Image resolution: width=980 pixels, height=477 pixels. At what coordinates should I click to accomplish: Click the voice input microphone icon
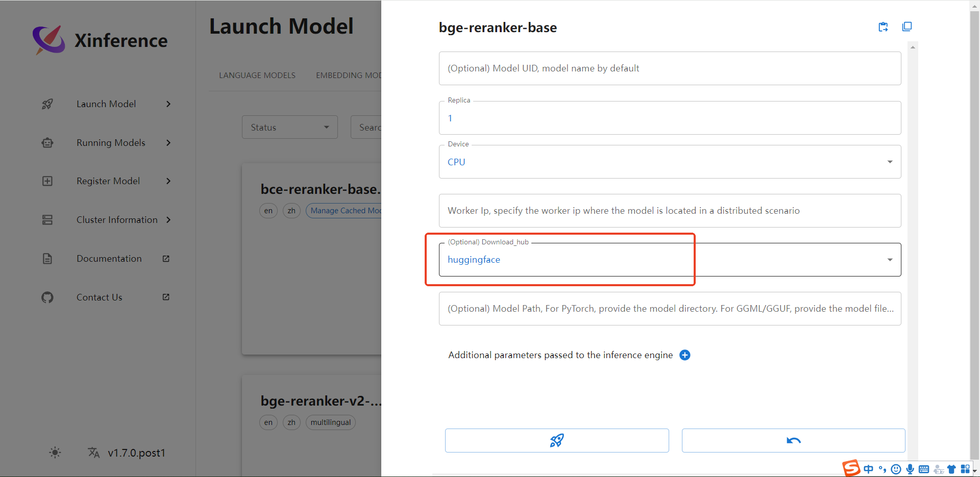pos(910,469)
